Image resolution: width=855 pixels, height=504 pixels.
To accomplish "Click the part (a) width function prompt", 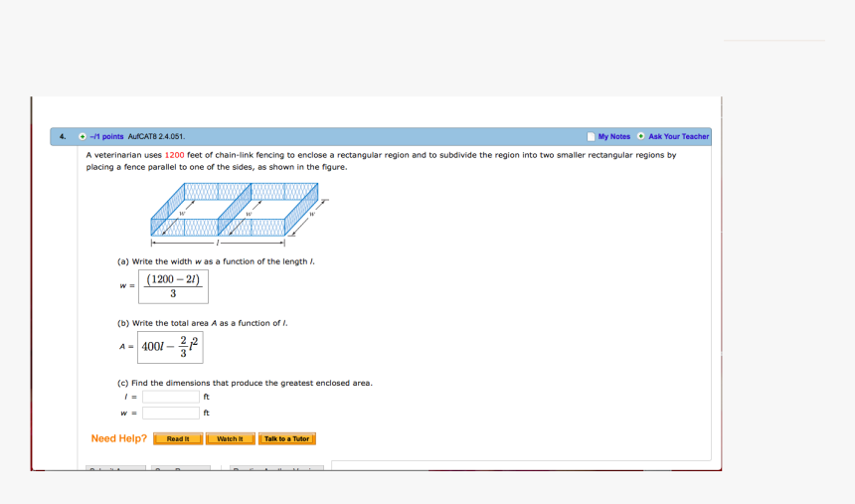I will 216,261.
